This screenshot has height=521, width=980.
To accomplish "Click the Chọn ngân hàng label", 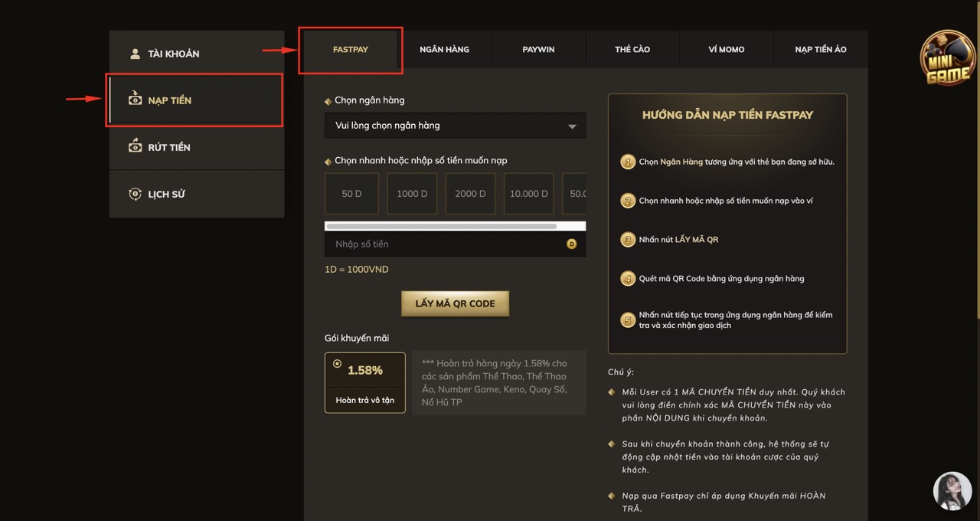I will click(369, 100).
